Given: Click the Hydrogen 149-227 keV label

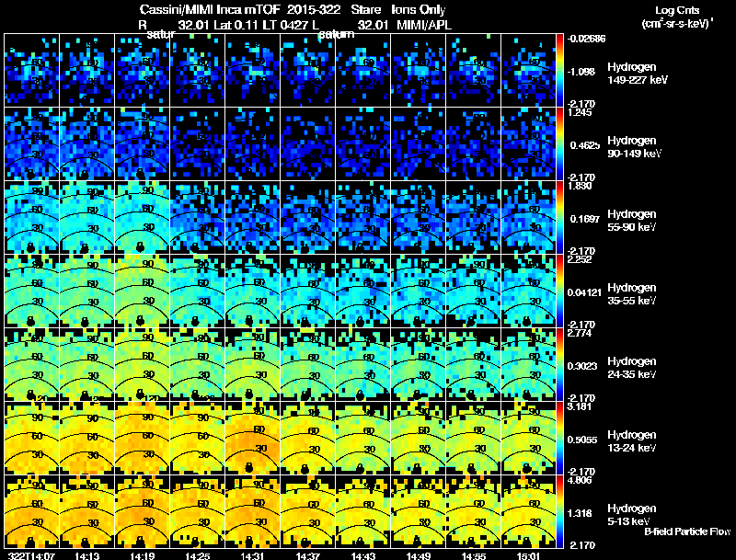Looking at the screenshot, I should click(638, 74).
